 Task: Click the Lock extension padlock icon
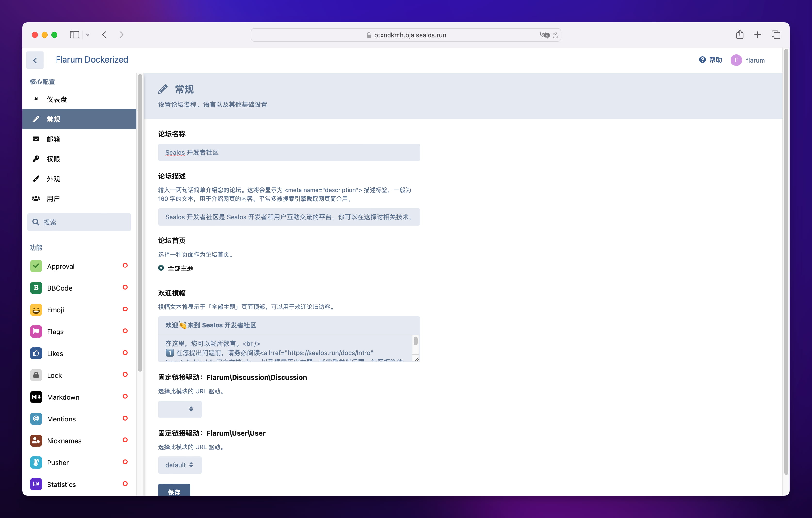(x=36, y=375)
